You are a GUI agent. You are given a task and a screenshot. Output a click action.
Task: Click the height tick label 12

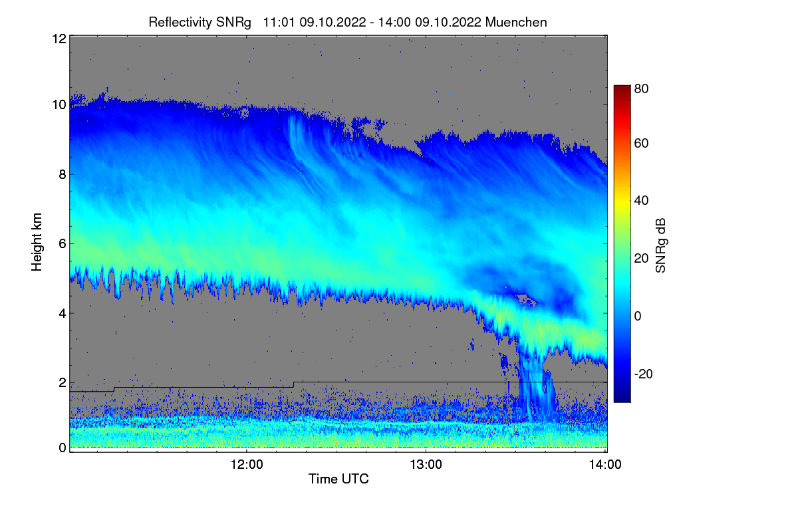pos(59,39)
